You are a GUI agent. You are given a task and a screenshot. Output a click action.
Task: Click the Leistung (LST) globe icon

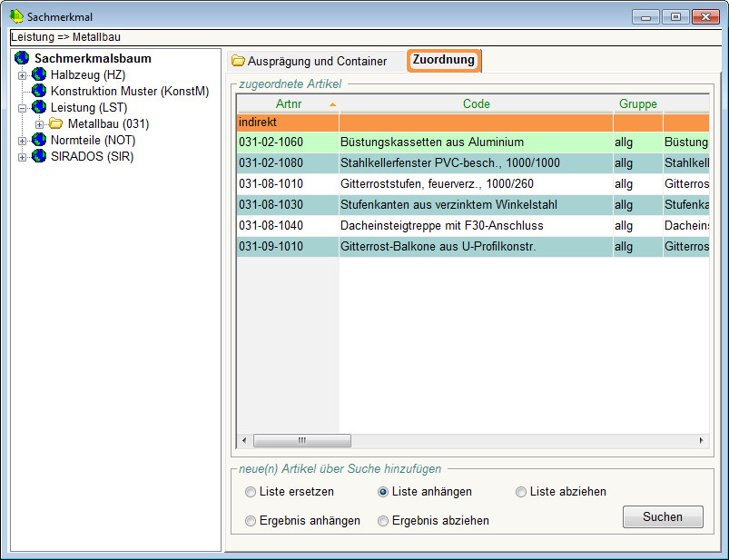pyautogui.click(x=39, y=107)
